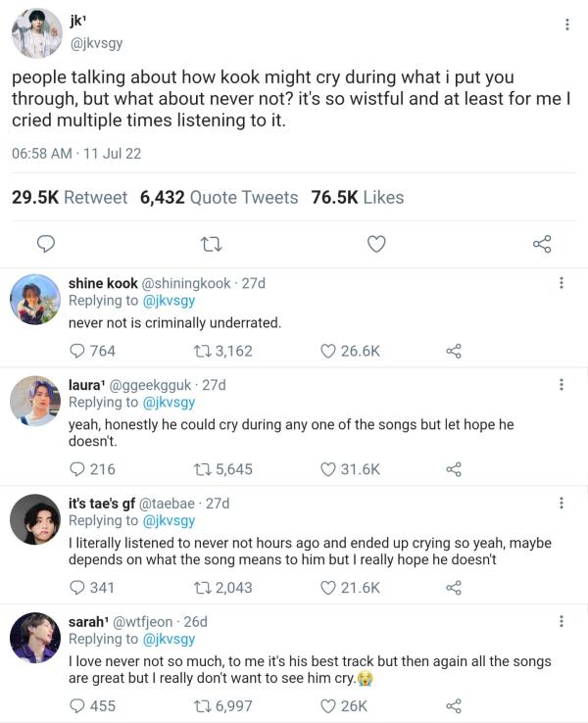
Task: Open more options on shine kook's reply
Action: coord(561,283)
